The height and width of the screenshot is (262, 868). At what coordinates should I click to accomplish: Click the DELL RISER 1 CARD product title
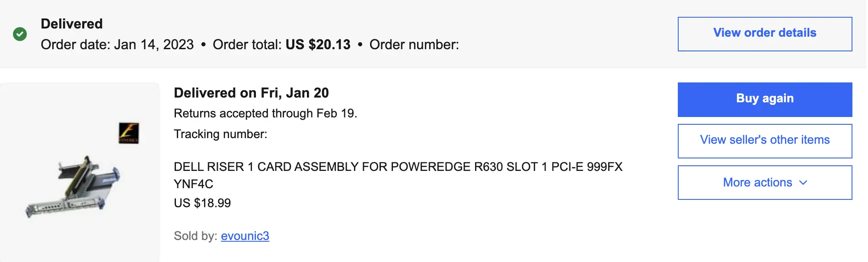[398, 167]
